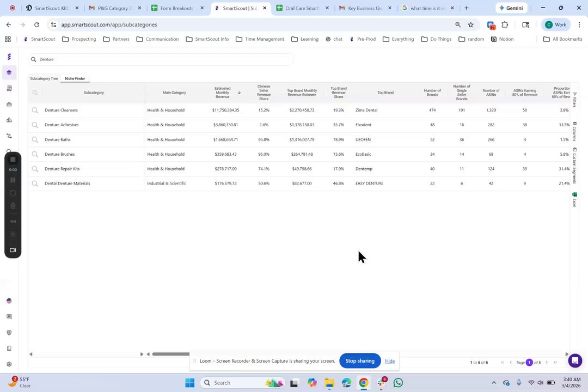This screenshot has height=392, width=588.
Task: Switch to the Niche Finder tab
Action: click(75, 78)
